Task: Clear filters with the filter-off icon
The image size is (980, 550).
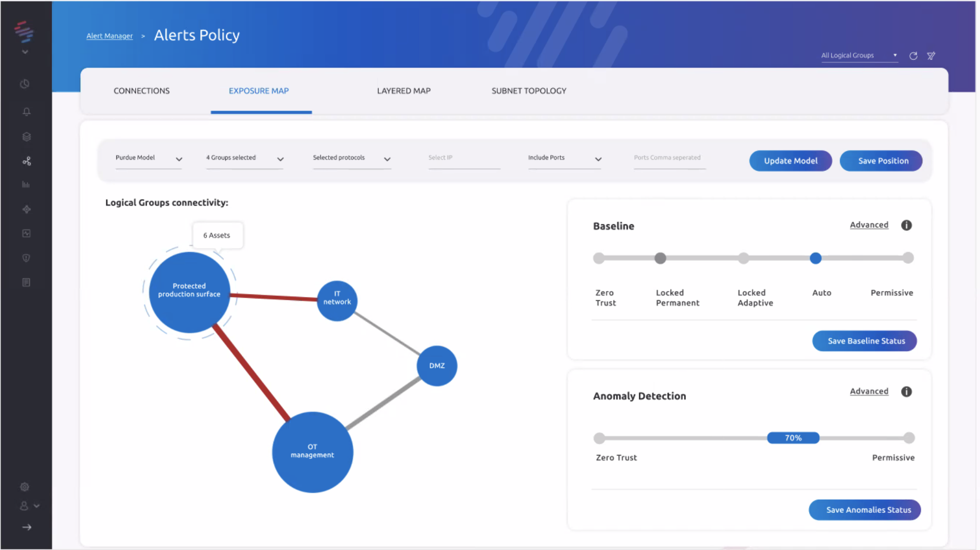Action: point(931,56)
